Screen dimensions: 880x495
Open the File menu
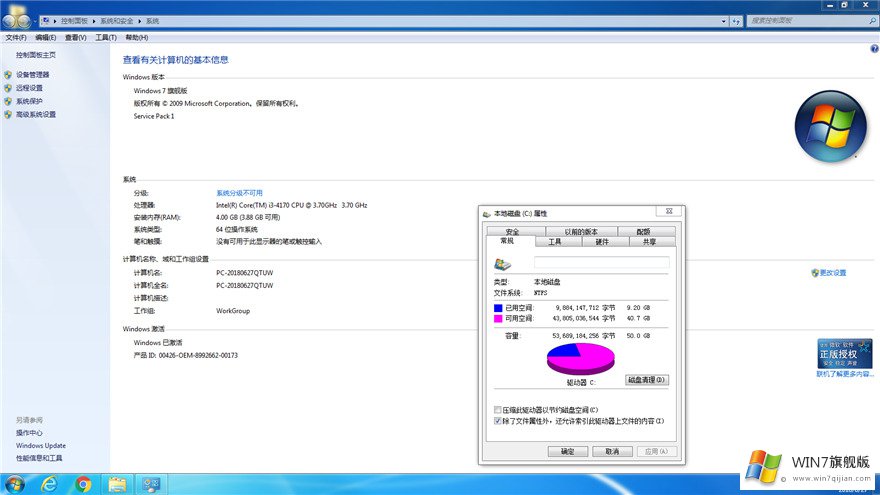[x=16, y=38]
